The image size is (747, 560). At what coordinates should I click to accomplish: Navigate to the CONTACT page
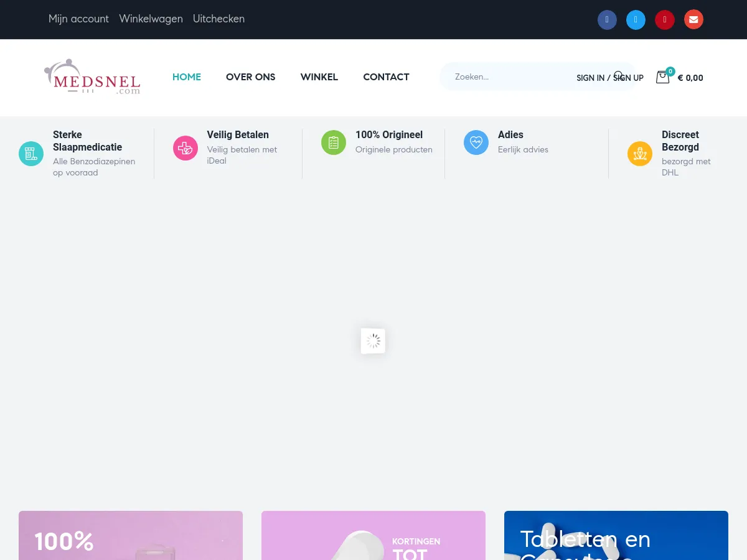point(386,77)
